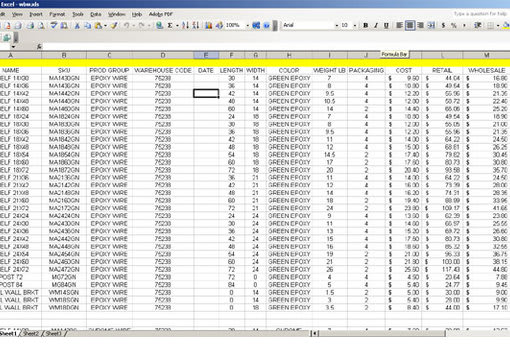Click the Paste clipboard icon
Screen dimensions: 510x360
click(x=98, y=25)
